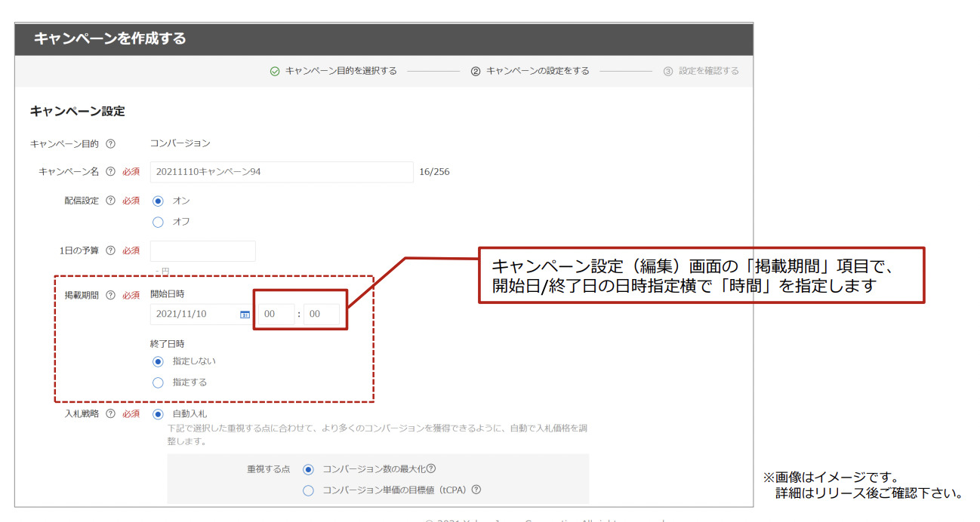Click help icon next to 掲載期間
Viewport: 980px width, 522px height.
click(x=110, y=295)
